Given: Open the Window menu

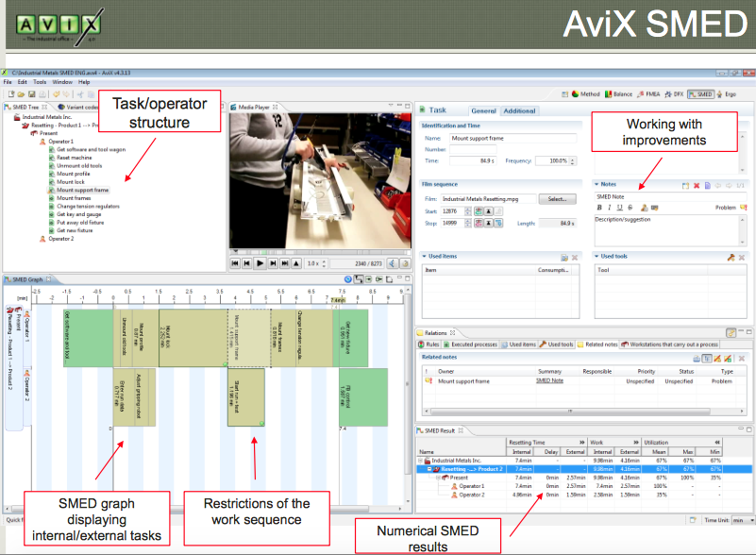Looking at the screenshot, I should 62,82.
